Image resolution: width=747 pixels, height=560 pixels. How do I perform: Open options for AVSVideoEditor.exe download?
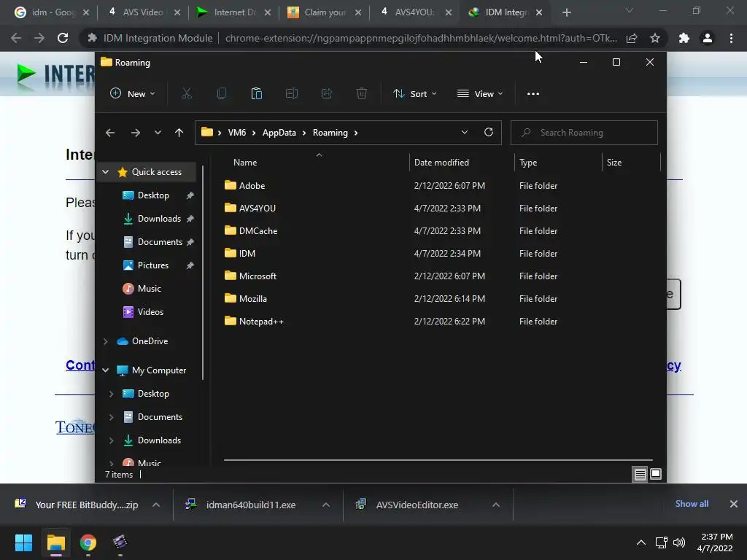click(x=496, y=505)
